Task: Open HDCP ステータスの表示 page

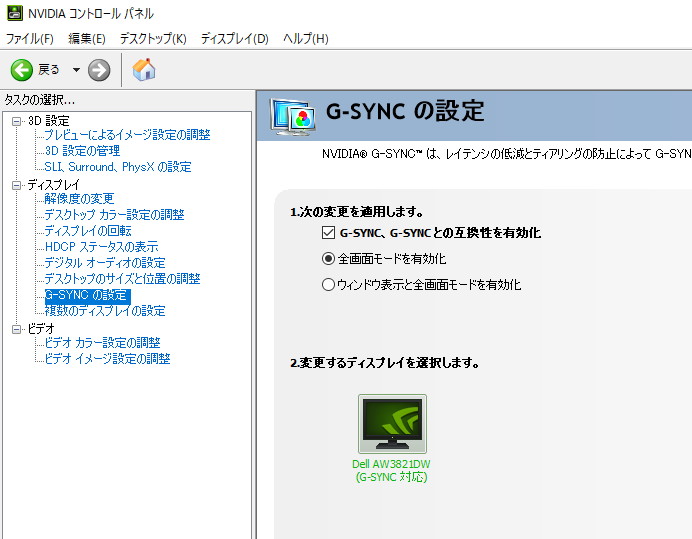Action: coord(101,247)
